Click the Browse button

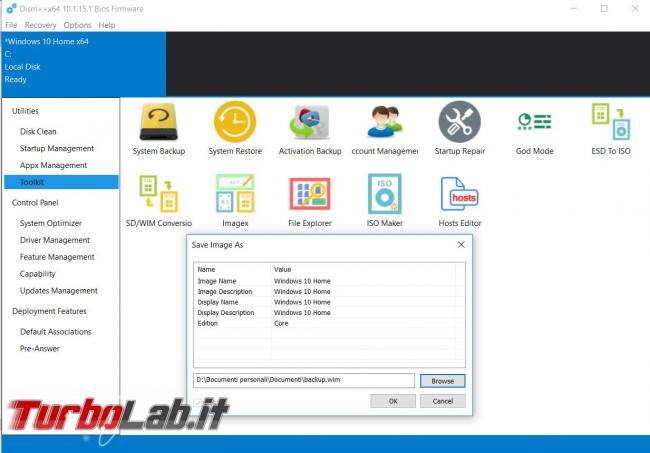[442, 381]
